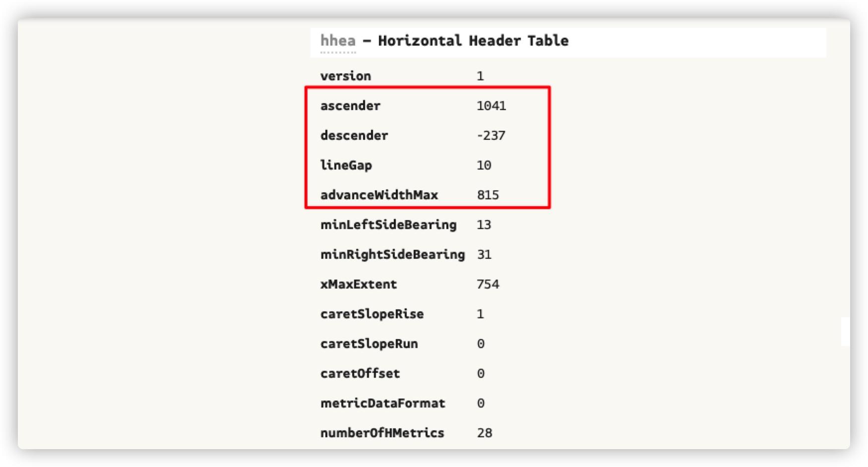Click the Horizontal Header Table heading
The image size is (868, 467).
point(473,41)
